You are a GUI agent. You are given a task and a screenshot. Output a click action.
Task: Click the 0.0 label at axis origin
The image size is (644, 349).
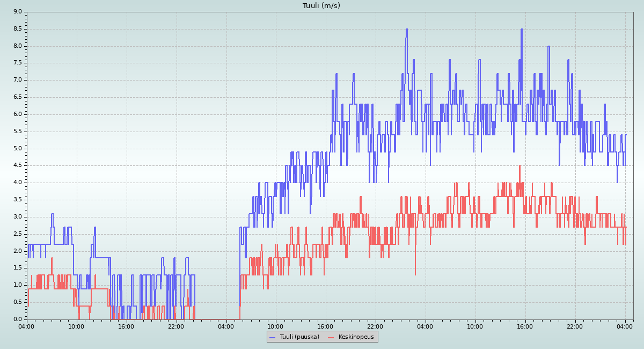(x=18, y=319)
